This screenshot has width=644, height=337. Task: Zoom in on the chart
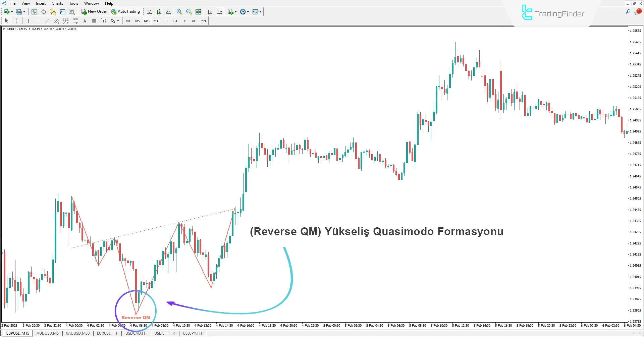[x=179, y=11]
